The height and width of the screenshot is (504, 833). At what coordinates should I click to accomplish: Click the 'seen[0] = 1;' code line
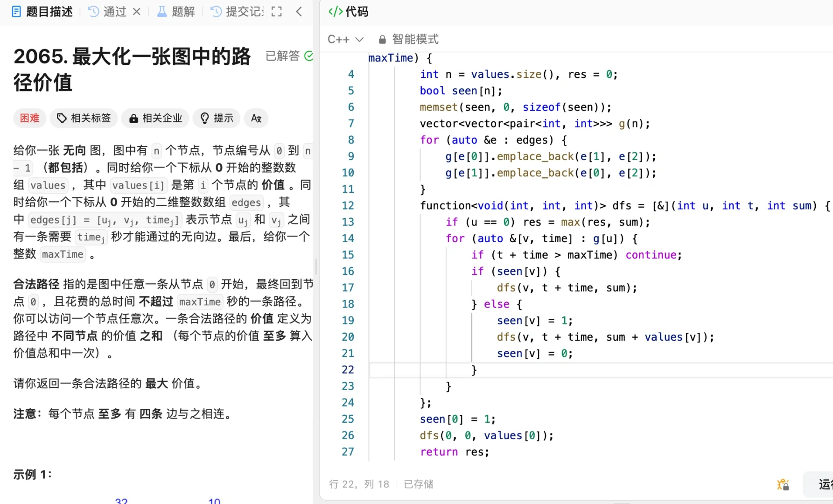457,419
